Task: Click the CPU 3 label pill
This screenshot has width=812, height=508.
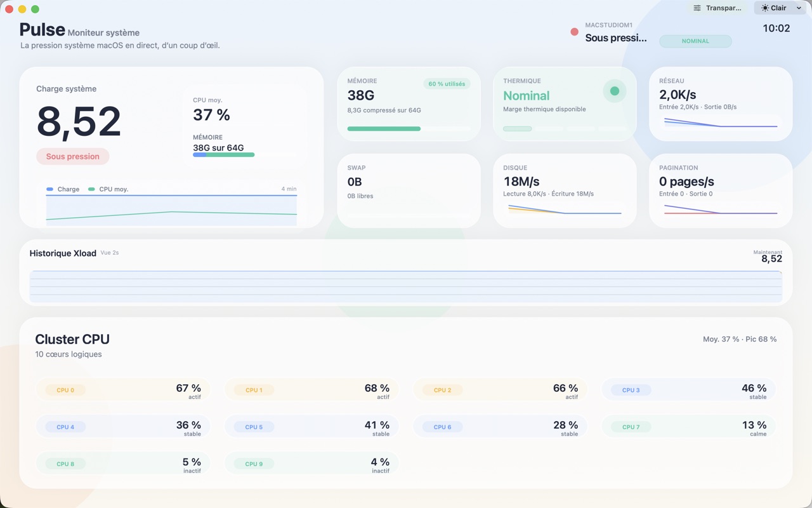Action: pos(631,390)
